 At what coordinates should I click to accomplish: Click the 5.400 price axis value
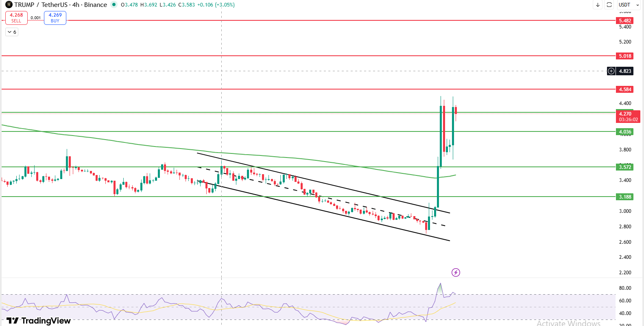[x=625, y=27]
